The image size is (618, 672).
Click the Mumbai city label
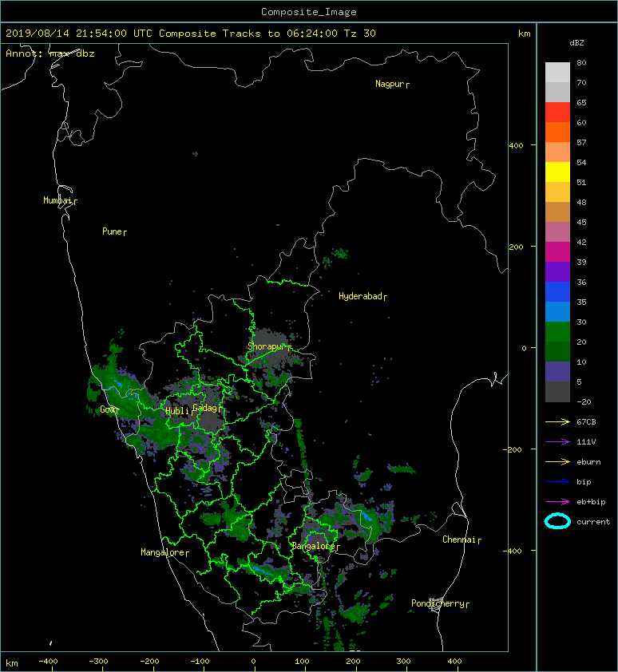click(57, 200)
